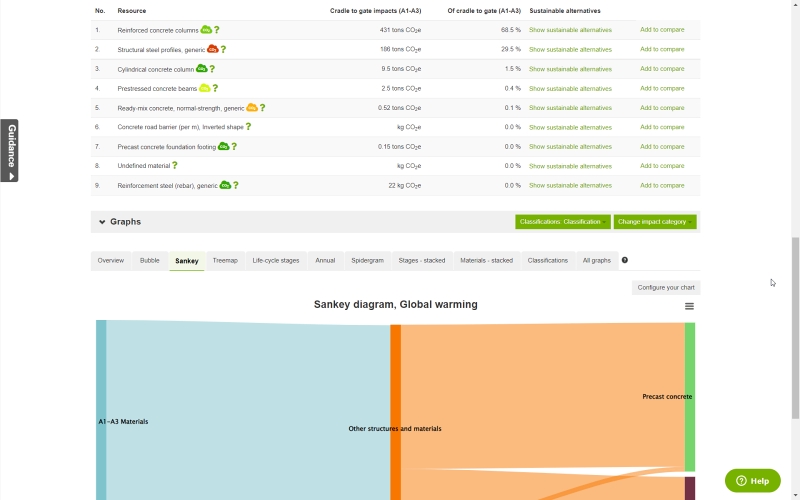This screenshot has height=500, width=800.
Task: Click yellow CO2 cloud for Prestressed concrete beams
Action: pyautogui.click(x=204, y=88)
